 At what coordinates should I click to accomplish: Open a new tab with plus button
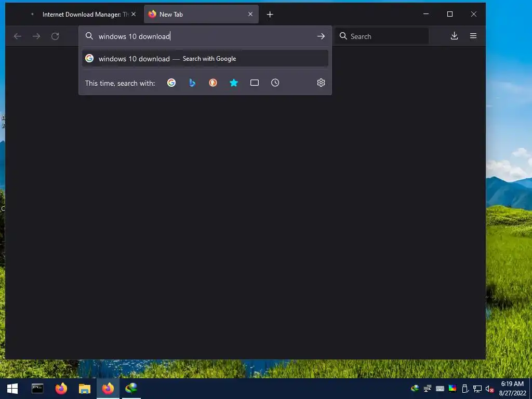coord(270,14)
